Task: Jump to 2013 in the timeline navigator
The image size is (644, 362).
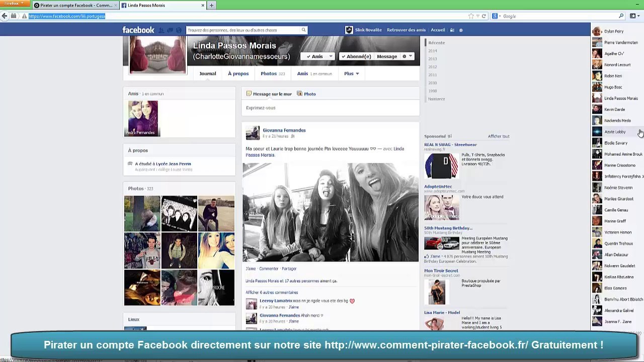Action: [433, 59]
